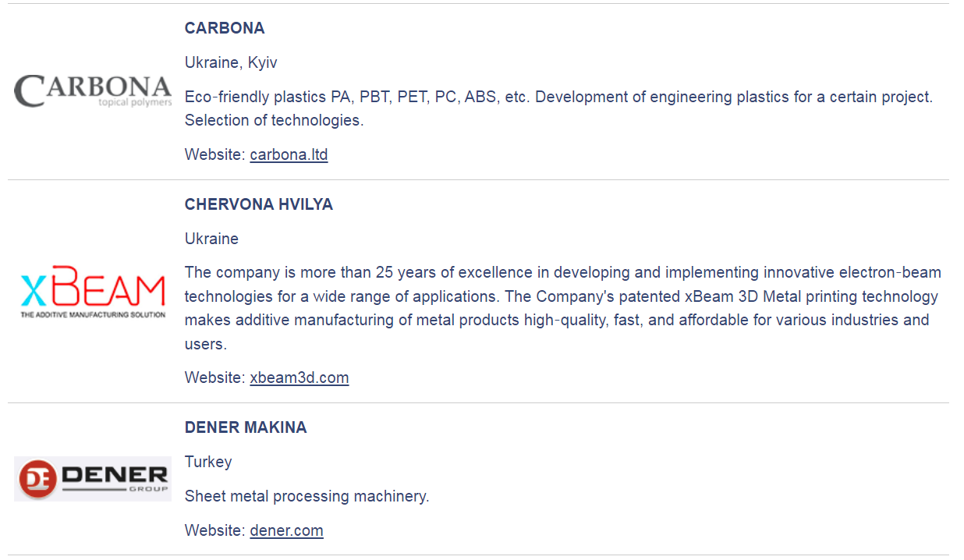Image resolution: width=964 pixels, height=560 pixels.
Task: Click the "Website:" label beside carbona.ltd
Action: pos(214,154)
